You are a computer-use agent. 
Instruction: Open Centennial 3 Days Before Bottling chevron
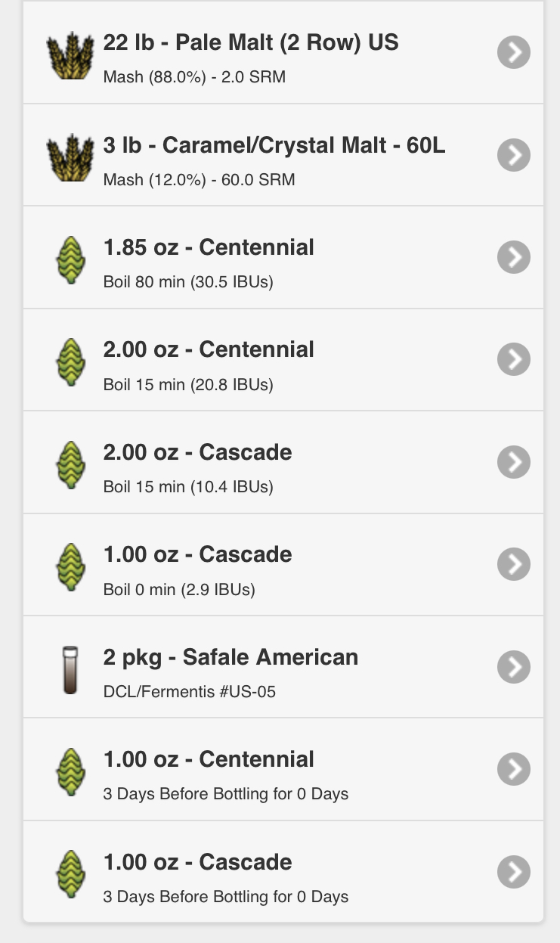click(x=514, y=770)
